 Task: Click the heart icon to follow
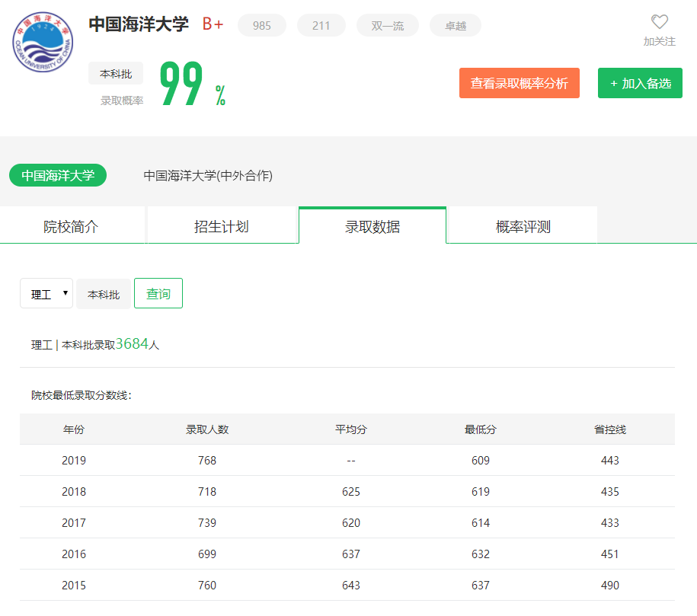(659, 22)
